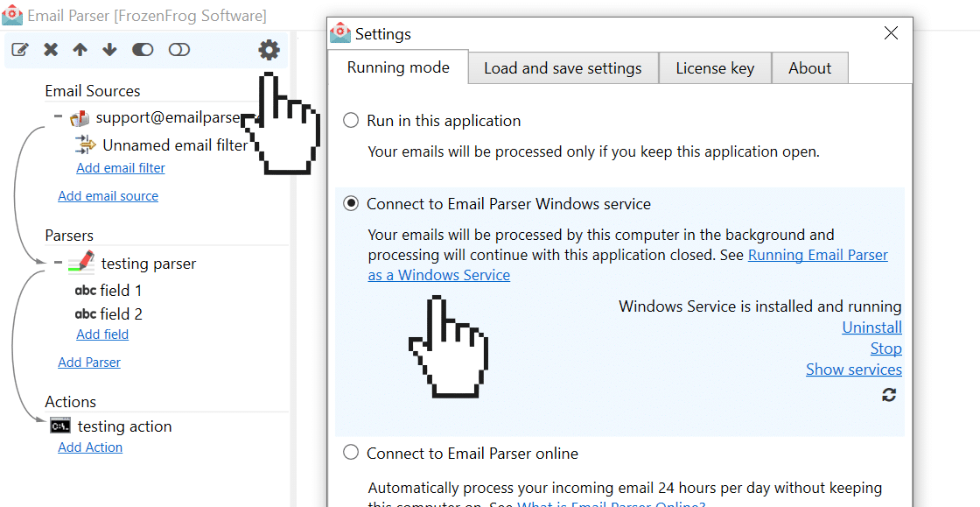The image size is (980, 507).
Task: Click the Parsers section heading
Action: [69, 235]
